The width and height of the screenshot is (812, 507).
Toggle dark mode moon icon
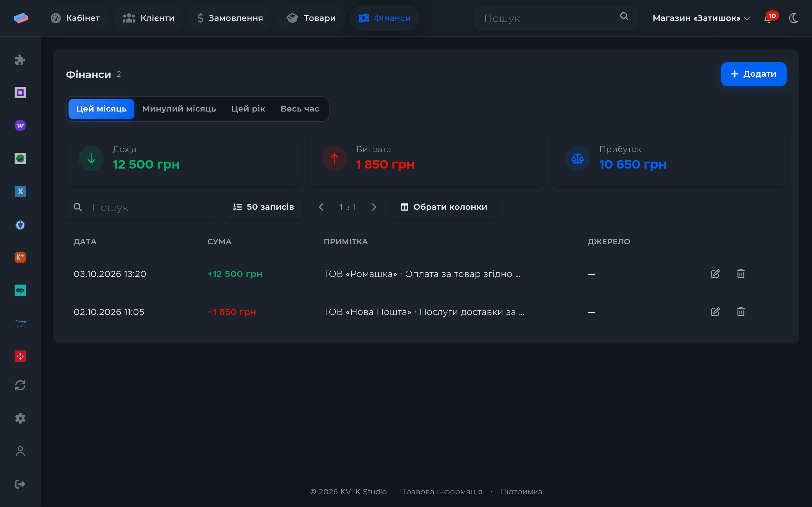[x=794, y=18]
